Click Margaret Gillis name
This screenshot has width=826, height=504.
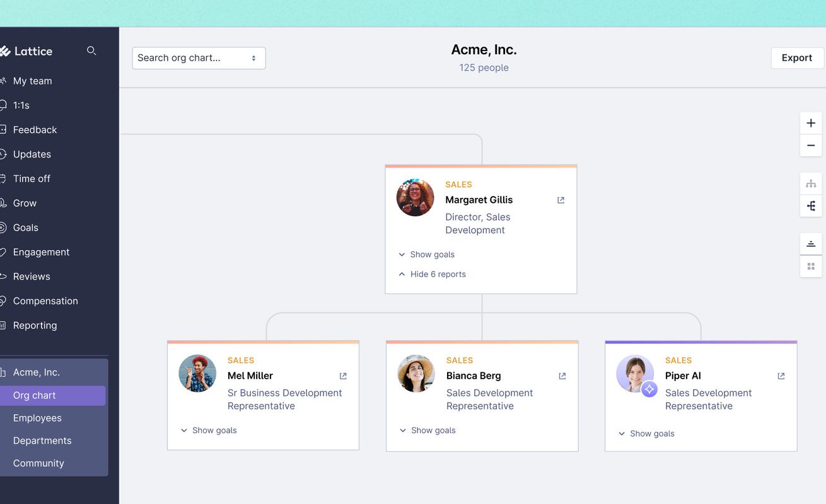[479, 200]
